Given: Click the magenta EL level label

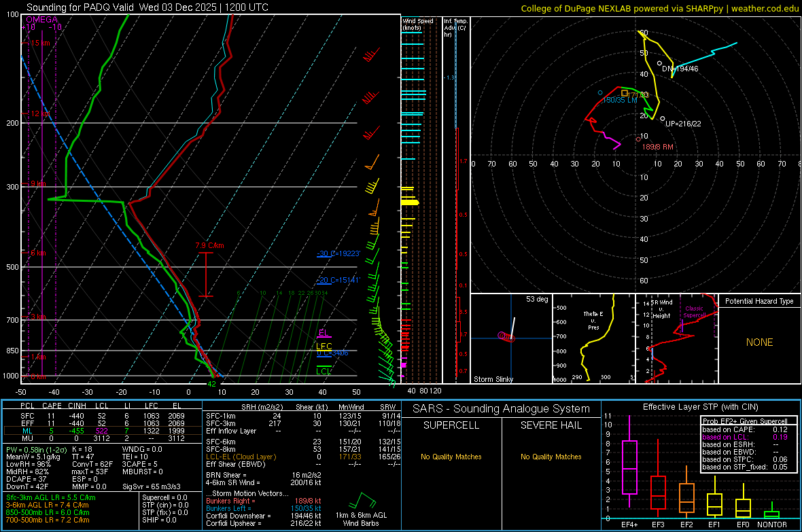Looking at the screenshot, I should click(324, 333).
